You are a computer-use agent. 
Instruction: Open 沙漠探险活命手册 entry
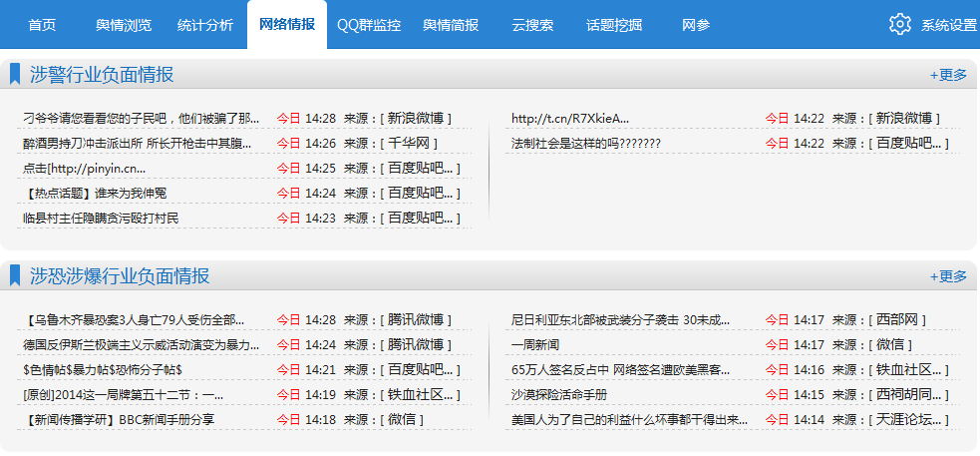pos(558,394)
